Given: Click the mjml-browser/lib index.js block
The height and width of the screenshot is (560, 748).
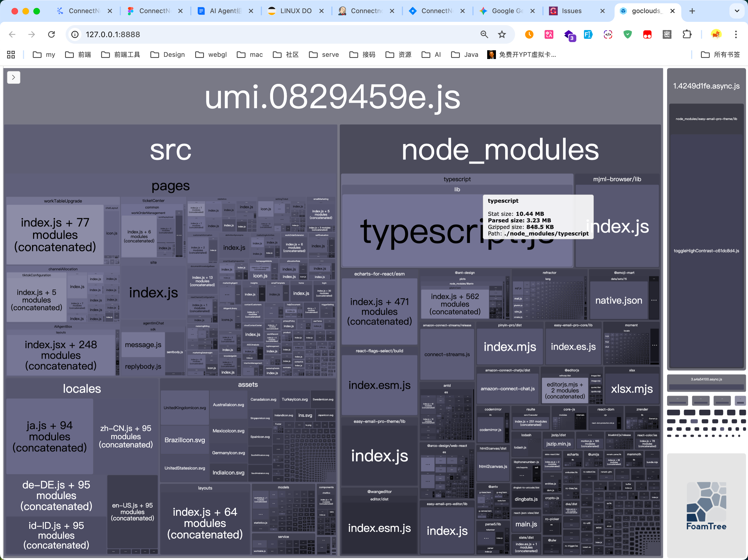Looking at the screenshot, I should coord(618,226).
